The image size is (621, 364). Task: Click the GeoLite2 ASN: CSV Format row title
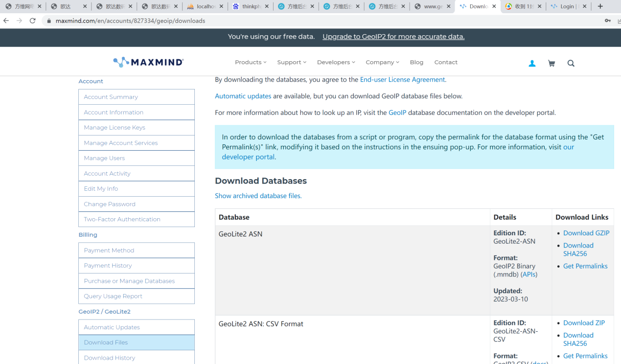(261, 324)
